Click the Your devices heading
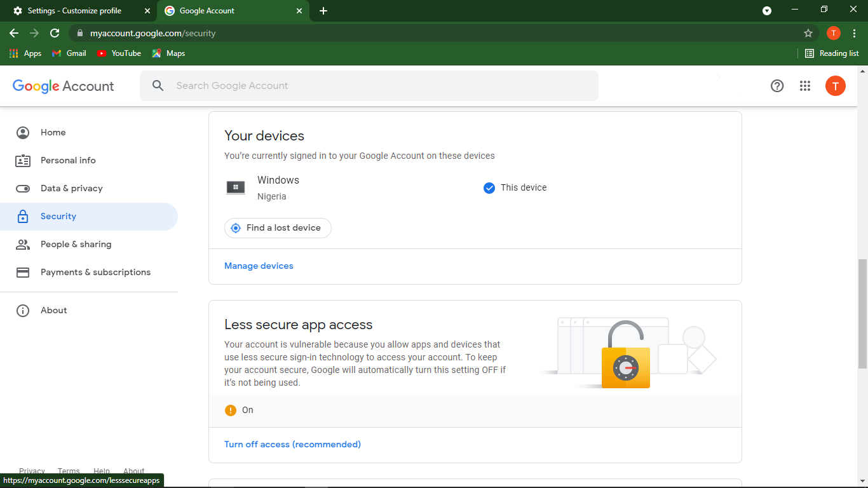868x488 pixels. pos(264,136)
